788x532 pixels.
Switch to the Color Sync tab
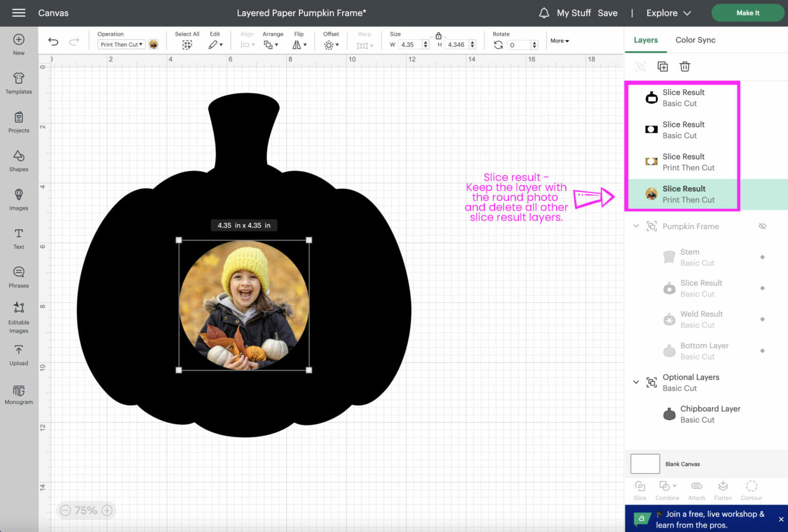point(695,40)
